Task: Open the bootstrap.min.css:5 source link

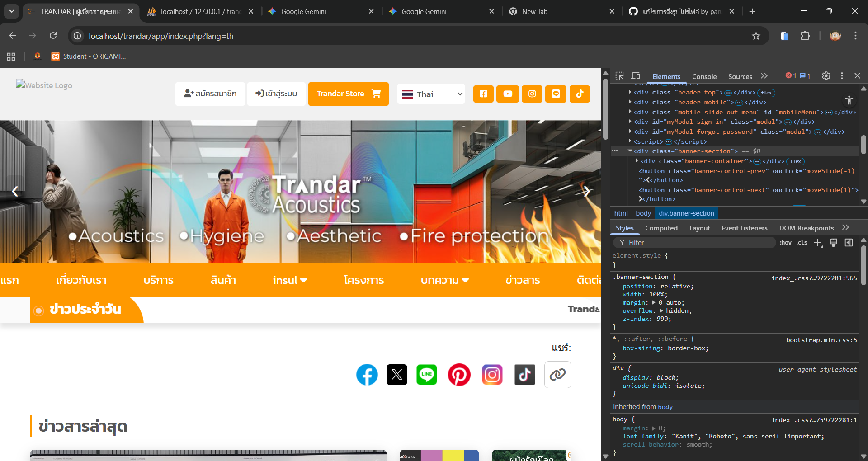Action: tap(821, 340)
